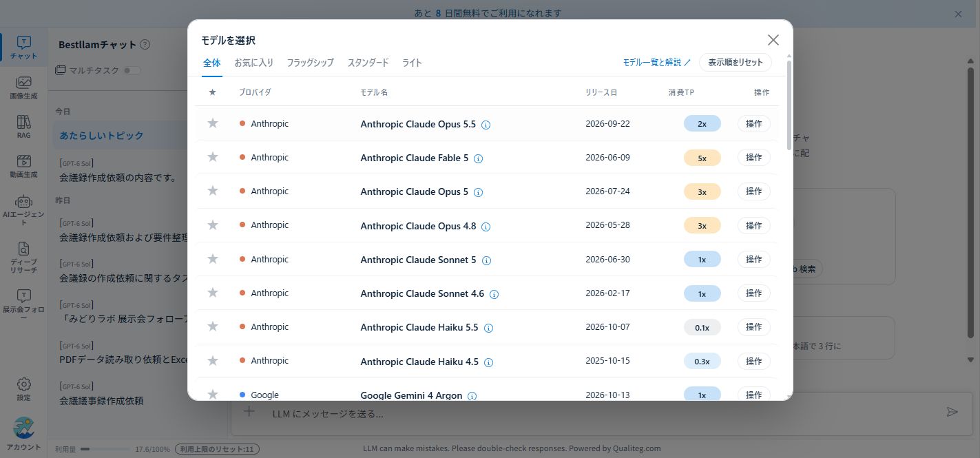
Task: Star the Claude Sonnet 5 row
Action: click(x=213, y=259)
